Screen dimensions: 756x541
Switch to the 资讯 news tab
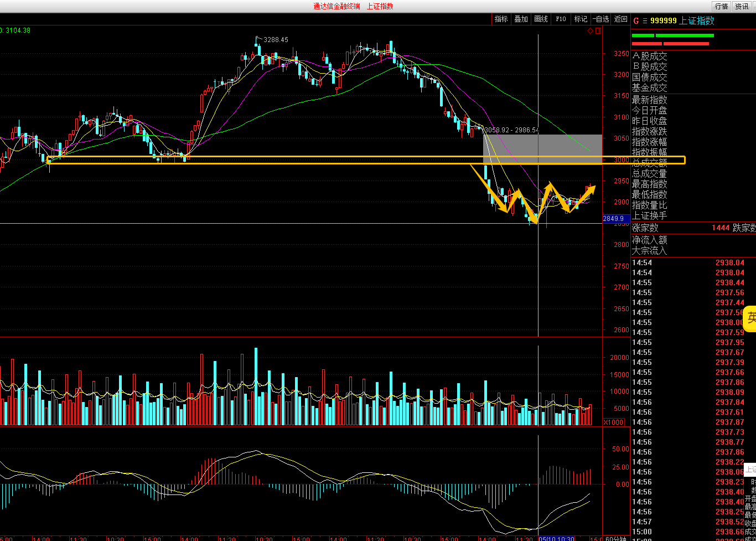tap(742, 6)
